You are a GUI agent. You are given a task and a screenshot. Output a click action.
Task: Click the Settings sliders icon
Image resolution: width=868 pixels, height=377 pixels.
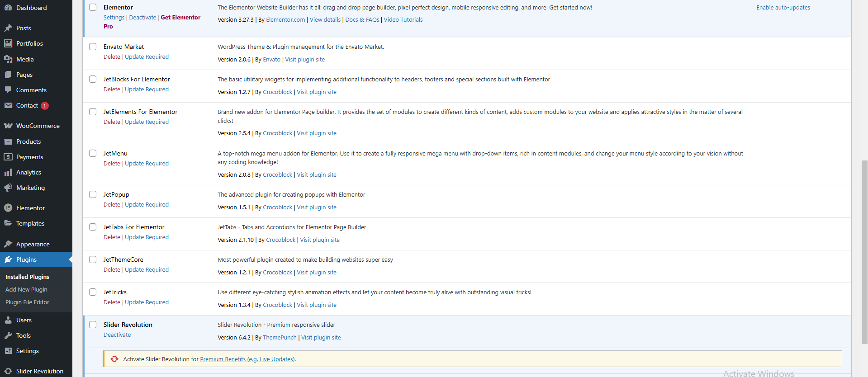point(8,351)
